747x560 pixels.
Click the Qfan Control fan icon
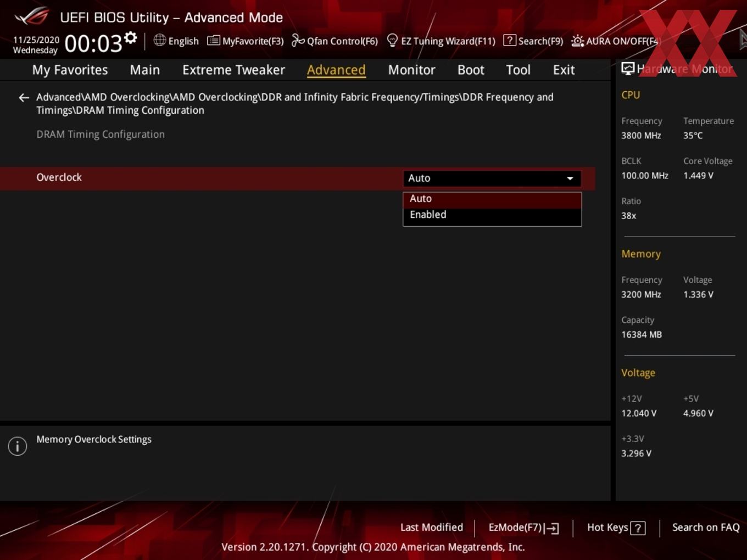[298, 41]
